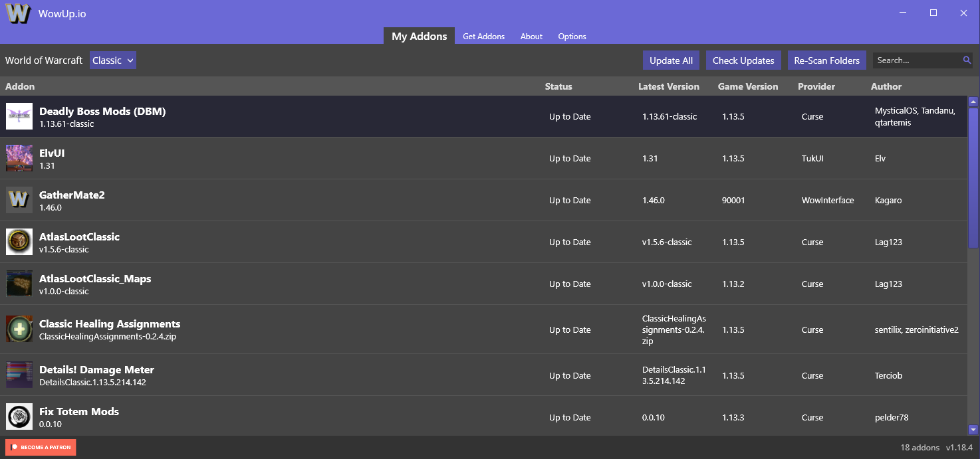The width and height of the screenshot is (980, 459).
Task: Click the Update All button
Action: [671, 60]
